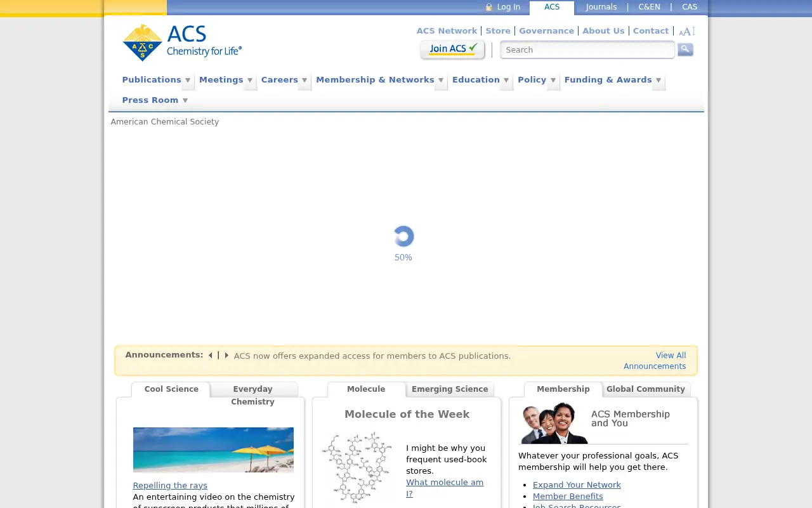Click the Join ACS button
812x508 pixels.
click(453, 50)
